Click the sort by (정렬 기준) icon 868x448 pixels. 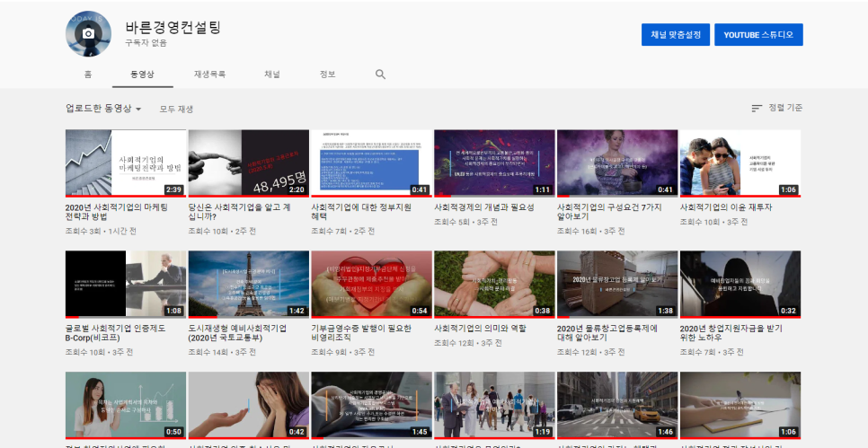pos(757,109)
